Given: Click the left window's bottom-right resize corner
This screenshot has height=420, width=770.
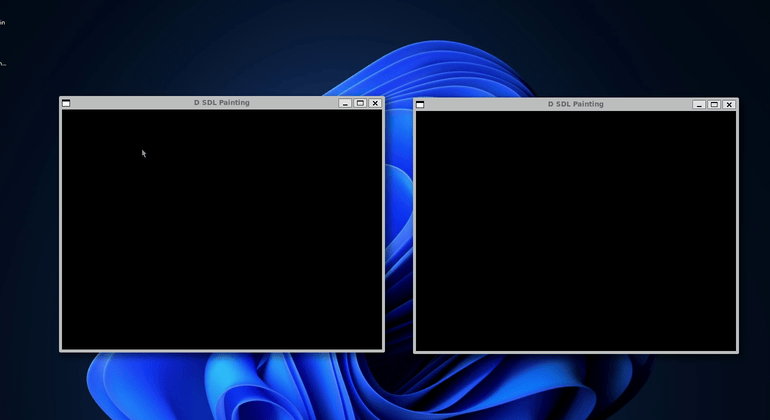Looking at the screenshot, I should pos(383,350).
